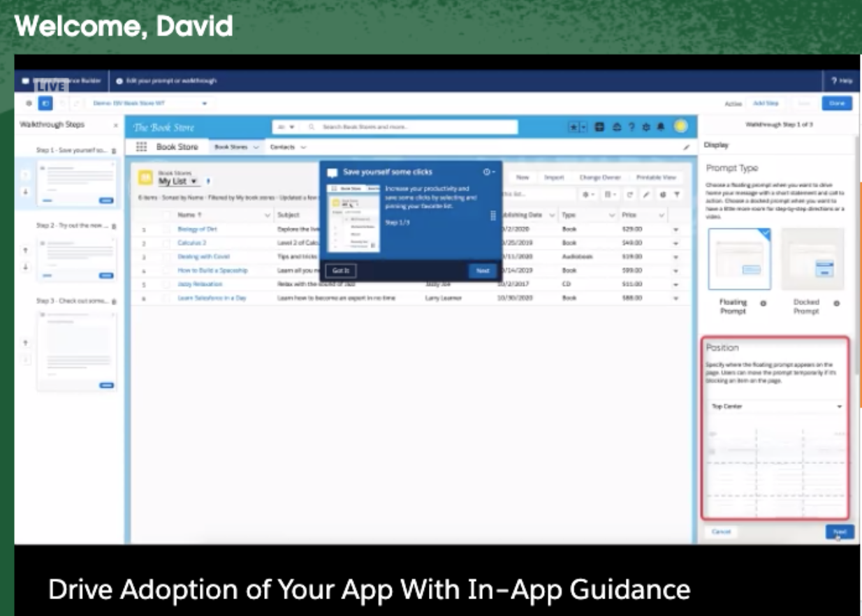
Task: Select the Dealing with Covid row checkbox
Action: 166,257
